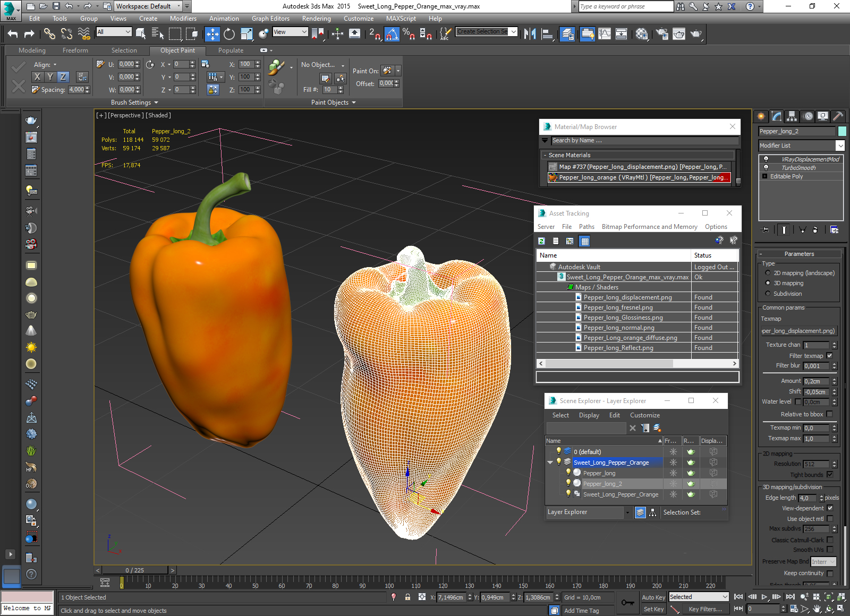The height and width of the screenshot is (616, 850).
Task: Click the Z axis align button
Action: (x=63, y=76)
